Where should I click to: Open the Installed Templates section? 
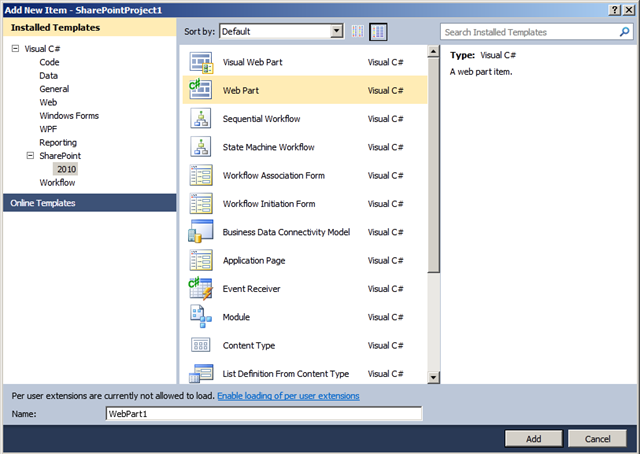pyautogui.click(x=89, y=27)
